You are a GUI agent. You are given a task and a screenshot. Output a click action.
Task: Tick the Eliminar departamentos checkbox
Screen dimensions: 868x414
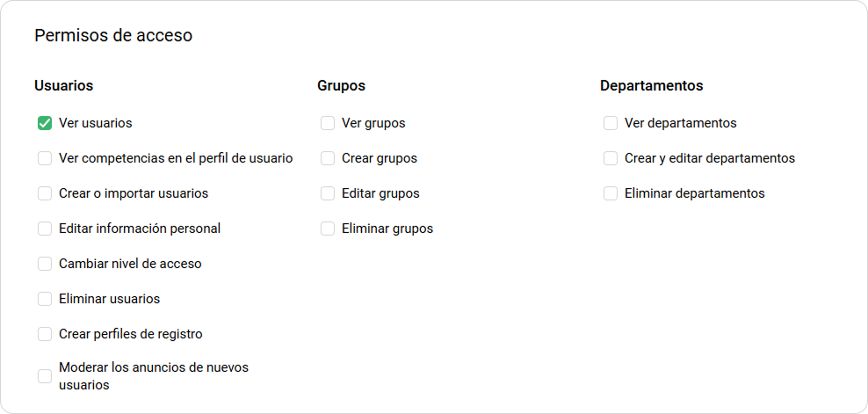[x=611, y=193]
